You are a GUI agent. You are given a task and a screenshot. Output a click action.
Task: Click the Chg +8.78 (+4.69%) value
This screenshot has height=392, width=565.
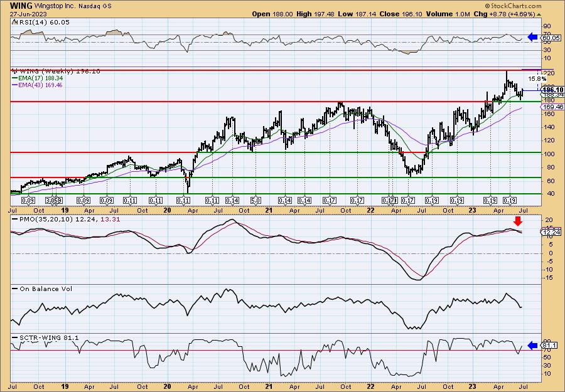[x=505, y=14]
